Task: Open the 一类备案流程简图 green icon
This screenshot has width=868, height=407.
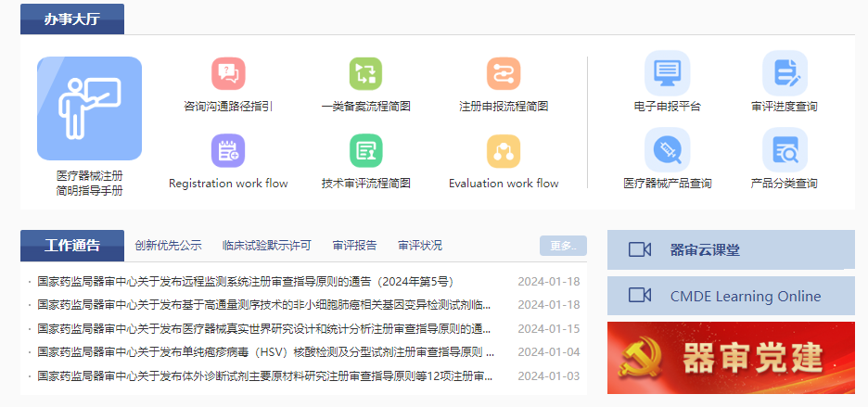Action: 366,73
